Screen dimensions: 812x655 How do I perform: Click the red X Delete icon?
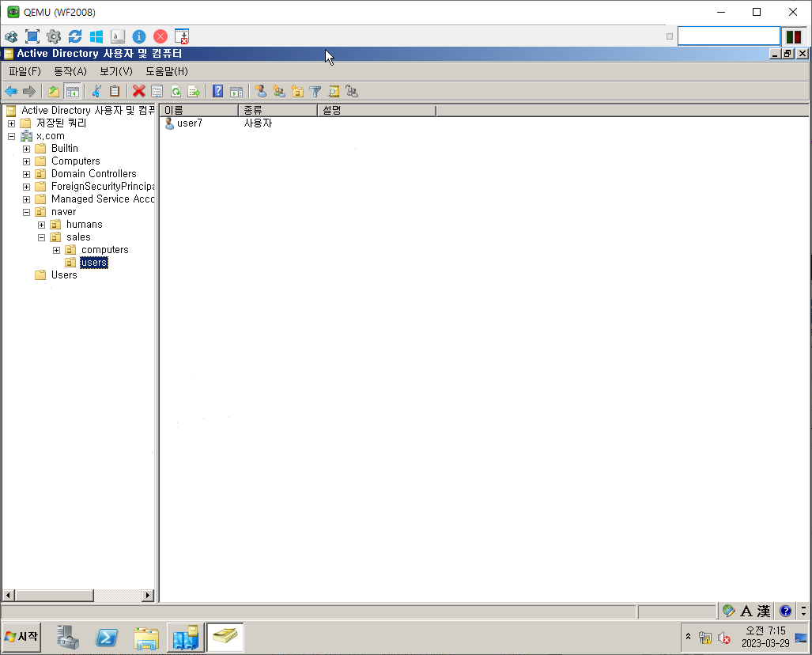point(138,92)
